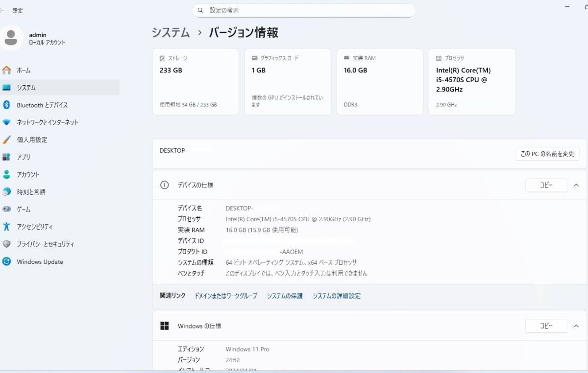Collapse the Windows の仕様 section chevron

(x=576, y=326)
